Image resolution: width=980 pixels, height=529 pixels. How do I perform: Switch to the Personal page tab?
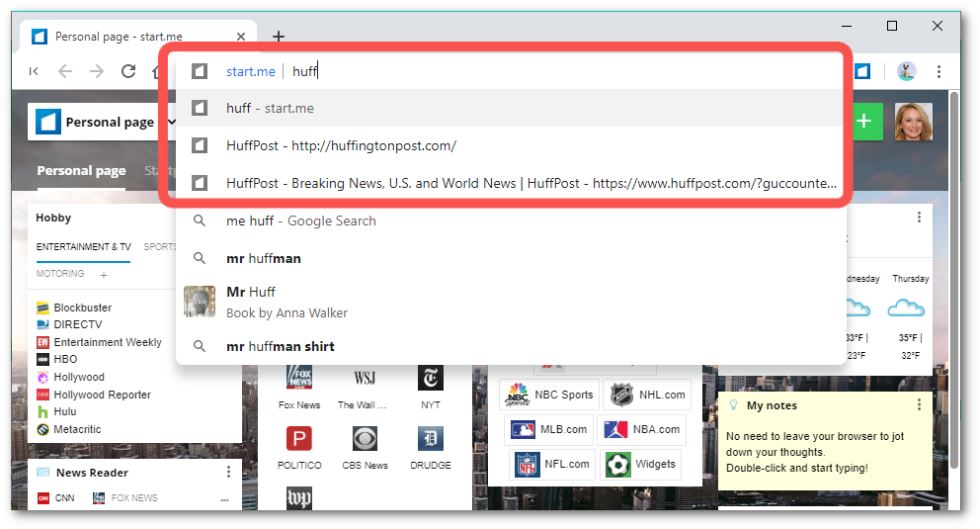click(x=81, y=171)
